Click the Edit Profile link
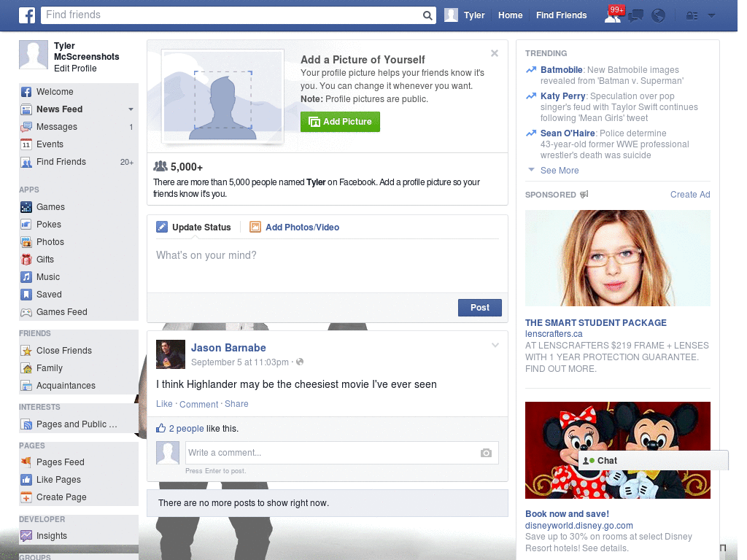 75,69
